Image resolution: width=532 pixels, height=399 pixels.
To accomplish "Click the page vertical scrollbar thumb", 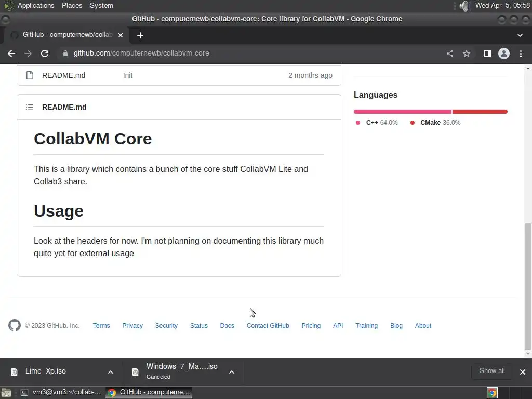I will click(x=528, y=287).
